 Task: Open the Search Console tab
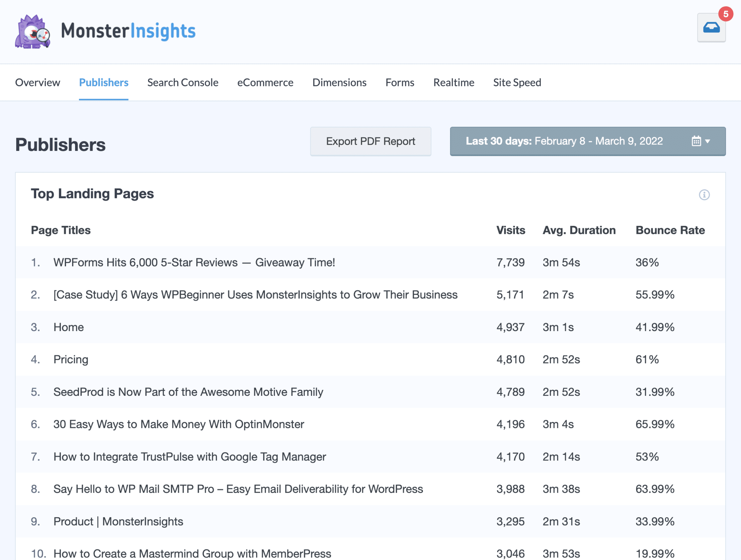[183, 82]
